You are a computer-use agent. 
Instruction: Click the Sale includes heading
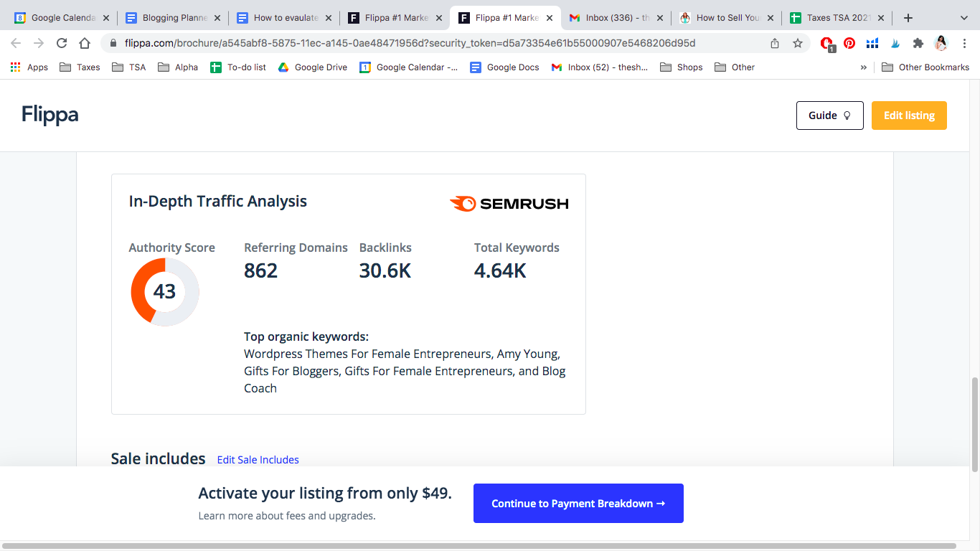[x=159, y=459]
